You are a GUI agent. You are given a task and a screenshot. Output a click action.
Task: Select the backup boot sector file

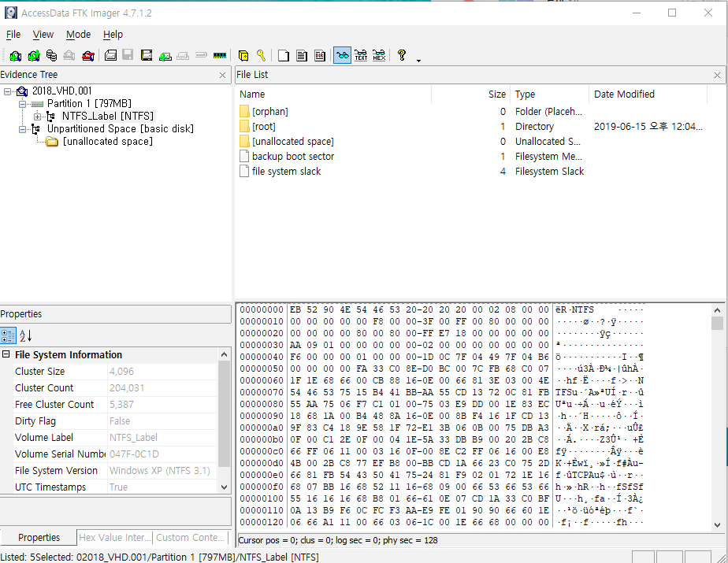coord(293,157)
